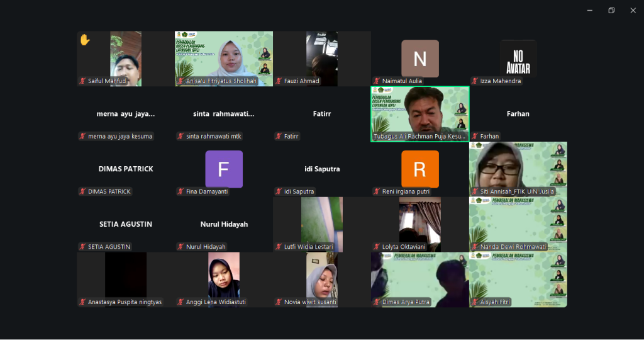The height and width of the screenshot is (340, 644).
Task: Click the muted mic icon beside Farhan
Action: coord(475,137)
